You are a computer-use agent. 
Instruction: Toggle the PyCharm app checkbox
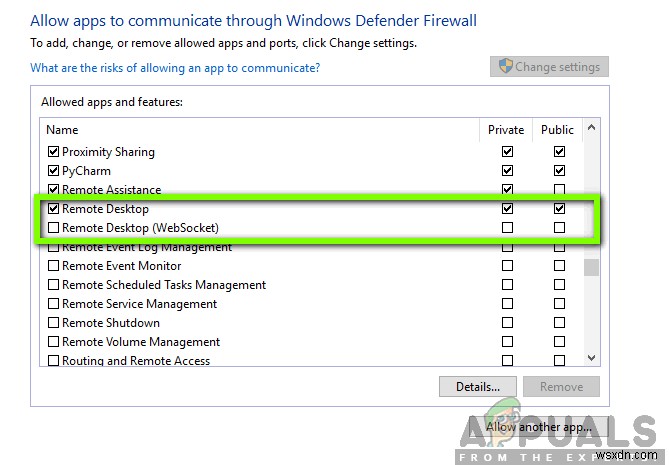[x=54, y=171]
